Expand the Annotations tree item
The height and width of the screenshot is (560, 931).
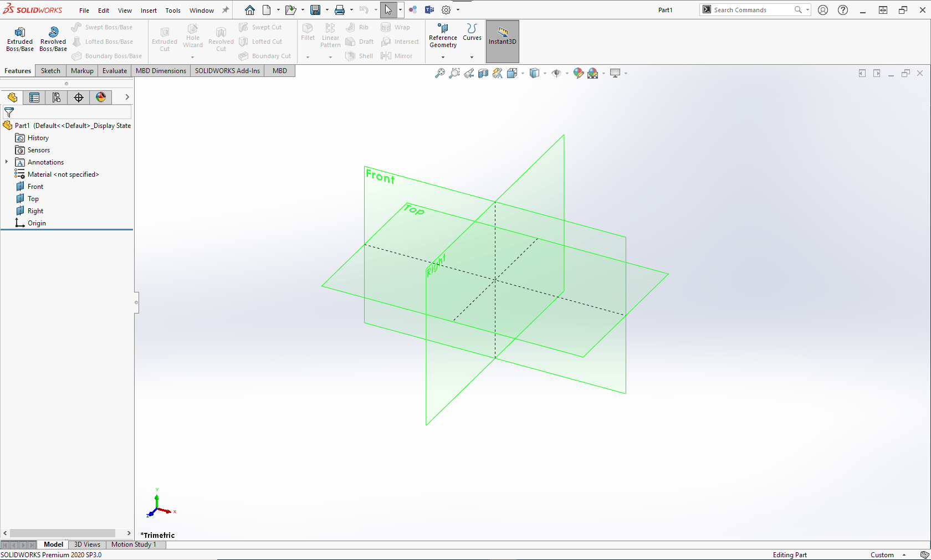(x=6, y=162)
